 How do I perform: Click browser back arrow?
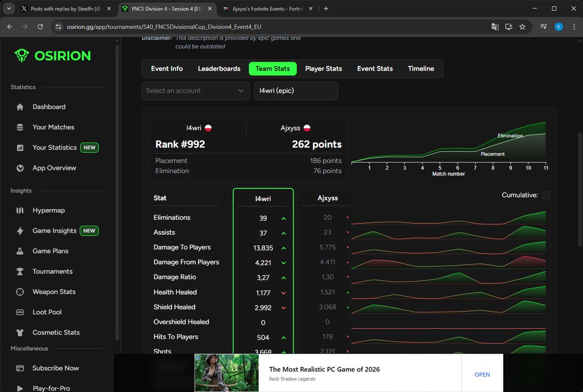click(x=10, y=27)
